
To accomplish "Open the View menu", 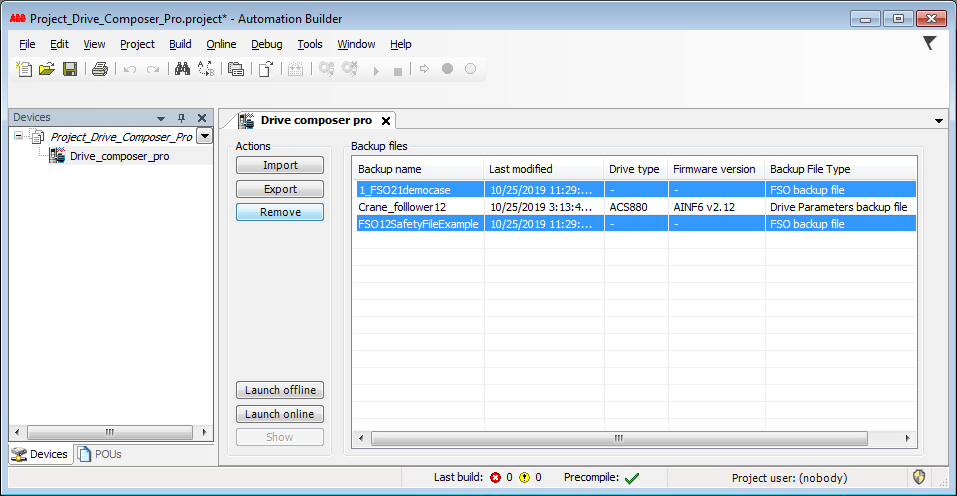I will pyautogui.click(x=94, y=44).
